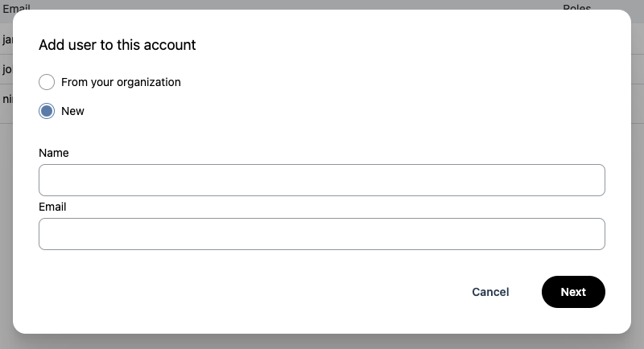Screen dimensions: 644x349
Task: Focus the Email input field in dialog
Action: 321,234
